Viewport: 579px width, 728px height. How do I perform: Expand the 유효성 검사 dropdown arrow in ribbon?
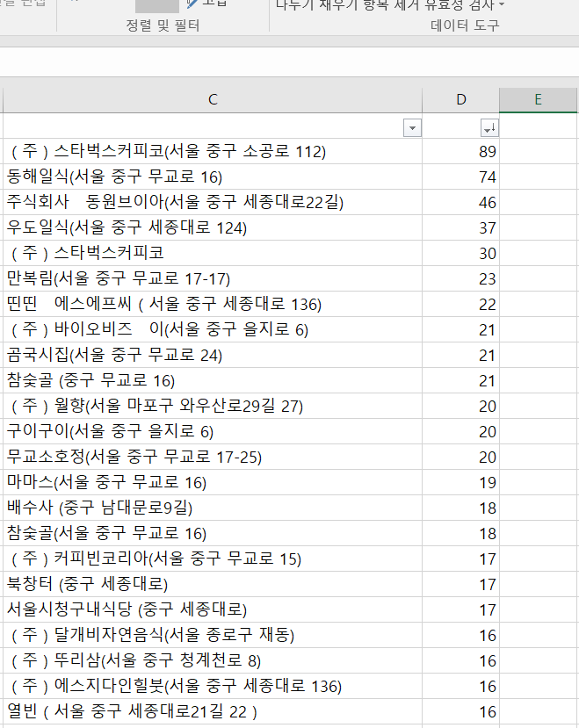click(502, 5)
